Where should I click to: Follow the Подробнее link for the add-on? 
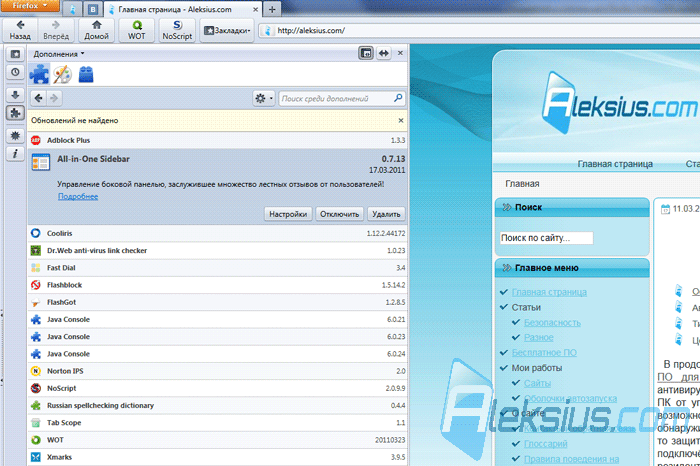(78, 196)
